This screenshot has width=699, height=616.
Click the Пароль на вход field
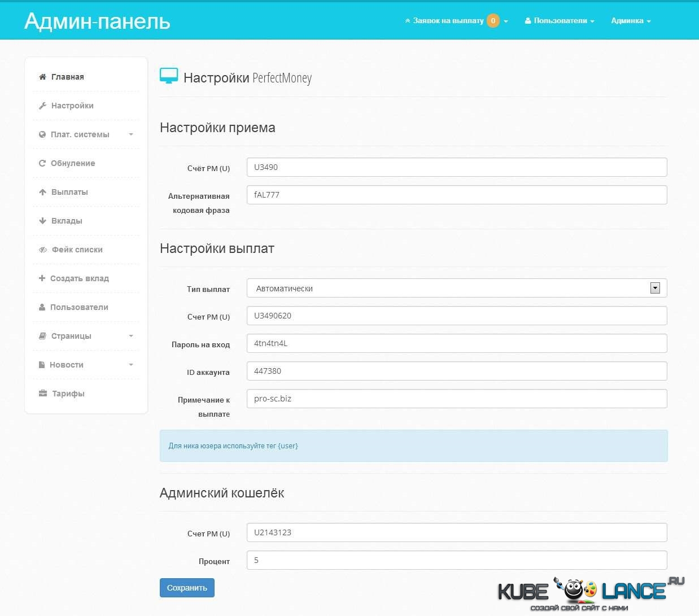coord(456,343)
